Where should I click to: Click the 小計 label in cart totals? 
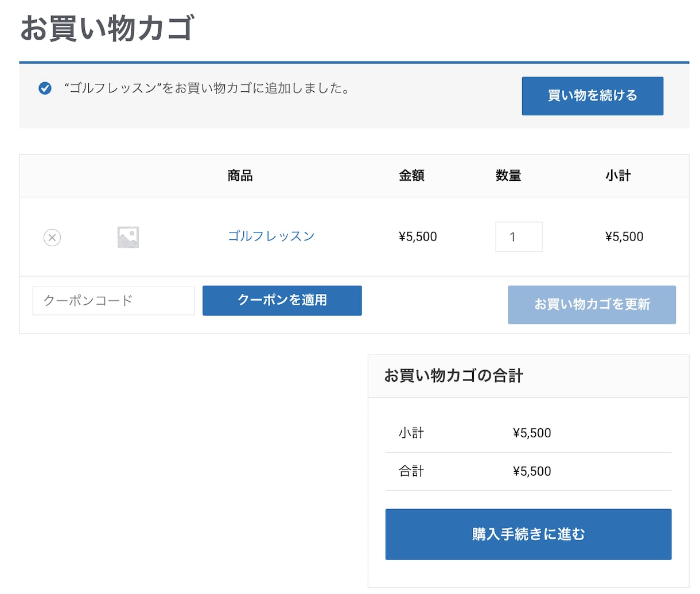411,433
